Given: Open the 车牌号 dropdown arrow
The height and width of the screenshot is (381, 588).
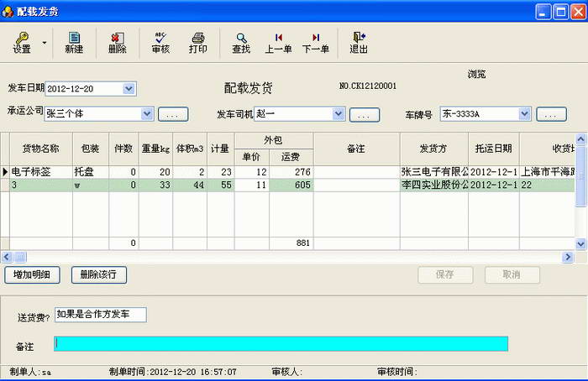Looking at the screenshot, I should click(x=525, y=113).
